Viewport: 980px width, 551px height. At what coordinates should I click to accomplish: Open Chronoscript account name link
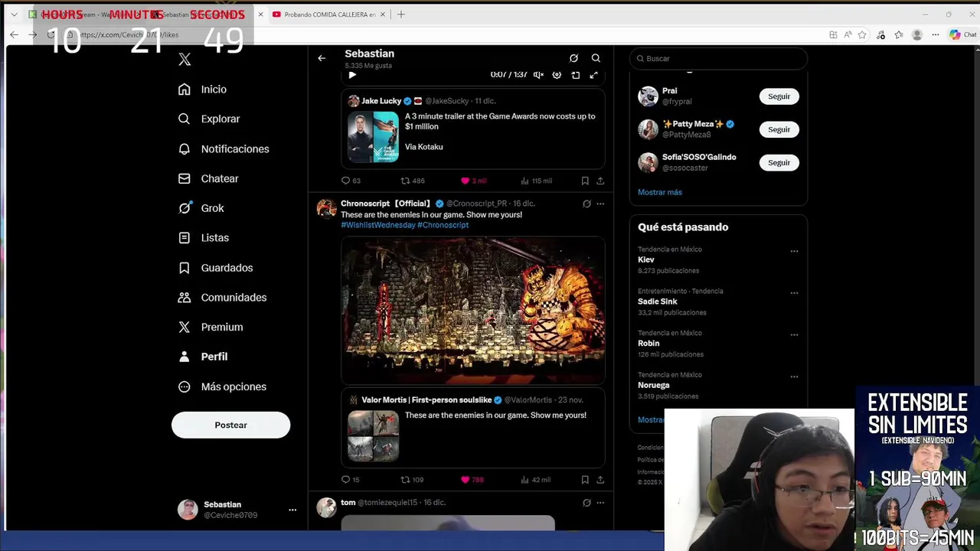click(x=386, y=204)
